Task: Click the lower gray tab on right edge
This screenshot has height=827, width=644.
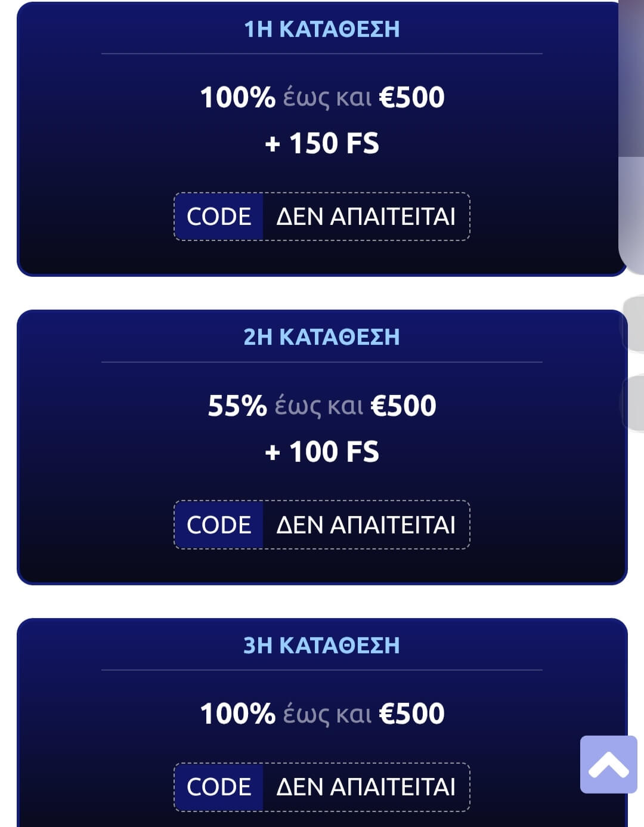Action: coord(633,403)
